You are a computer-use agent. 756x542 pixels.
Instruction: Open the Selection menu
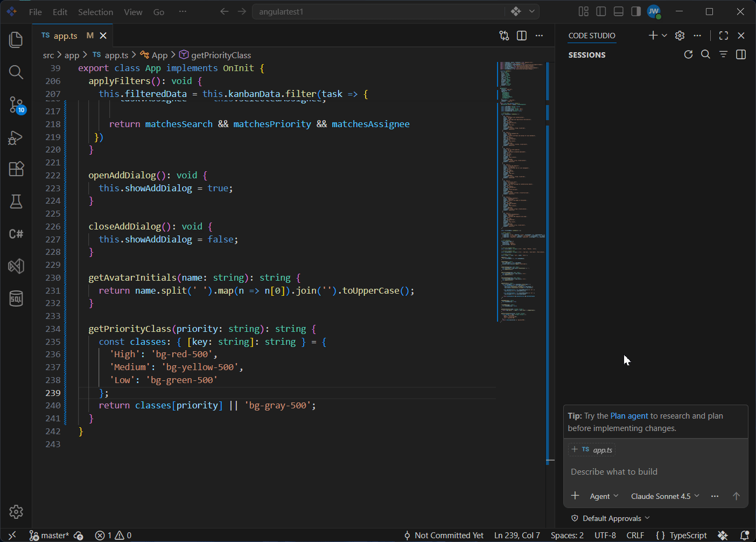pos(96,12)
